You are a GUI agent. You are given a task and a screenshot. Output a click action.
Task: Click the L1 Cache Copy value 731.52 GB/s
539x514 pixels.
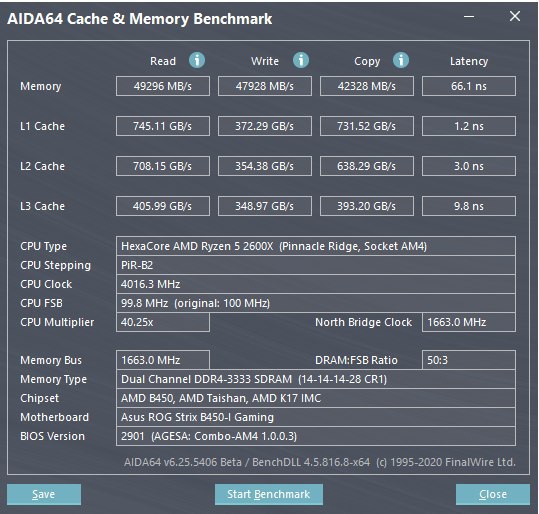[x=367, y=126]
